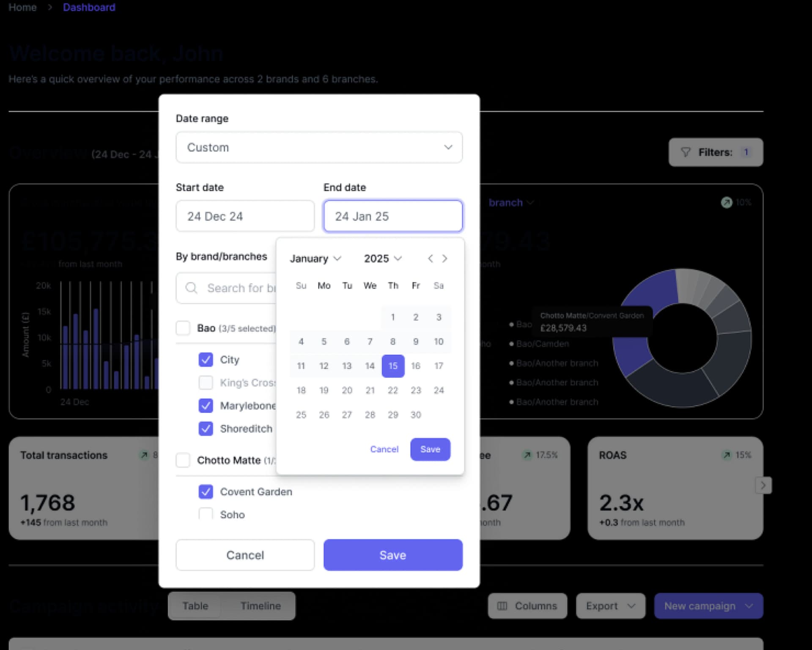The width and height of the screenshot is (812, 650).
Task: Click the search icon in brand search field
Action: 191,288
